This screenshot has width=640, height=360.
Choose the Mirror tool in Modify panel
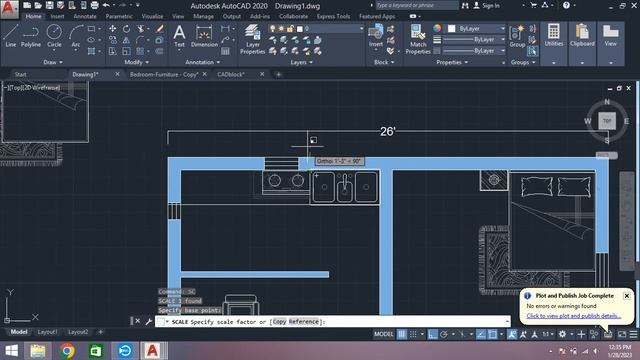pyautogui.click(x=127, y=40)
